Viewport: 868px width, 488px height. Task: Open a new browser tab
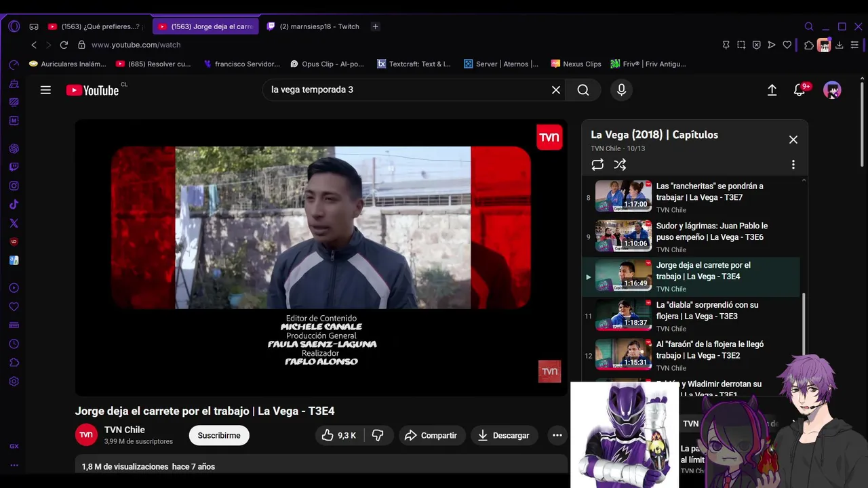point(376,26)
